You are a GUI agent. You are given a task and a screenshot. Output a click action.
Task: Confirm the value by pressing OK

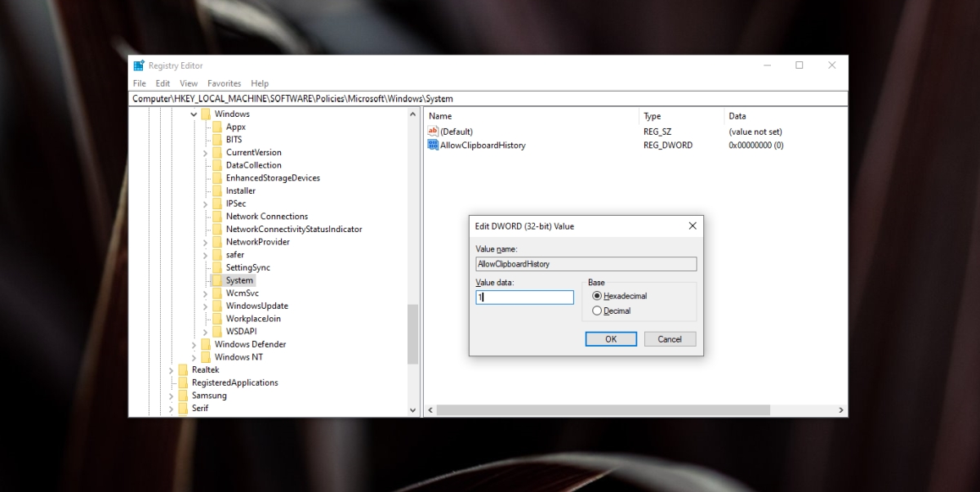pos(611,338)
